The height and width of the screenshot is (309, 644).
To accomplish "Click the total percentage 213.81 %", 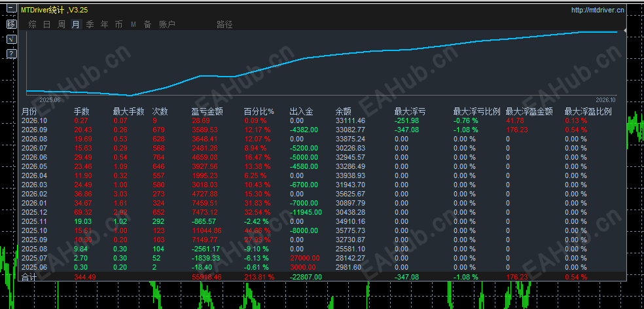I will [x=259, y=278].
